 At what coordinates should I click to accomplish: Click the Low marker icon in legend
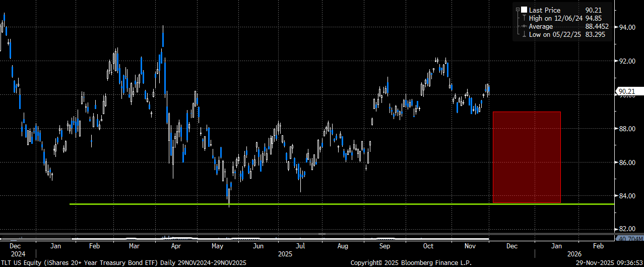pos(524,34)
